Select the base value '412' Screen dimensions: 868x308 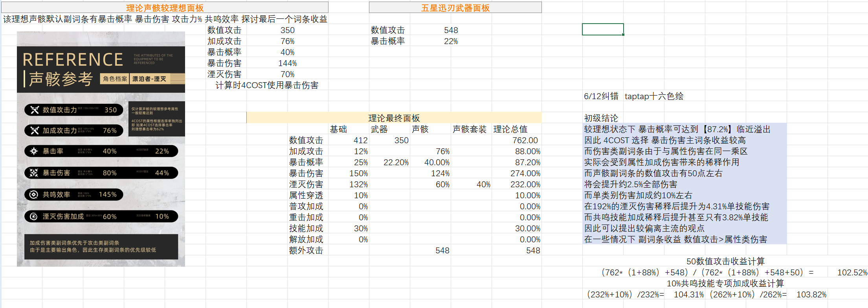(x=360, y=140)
